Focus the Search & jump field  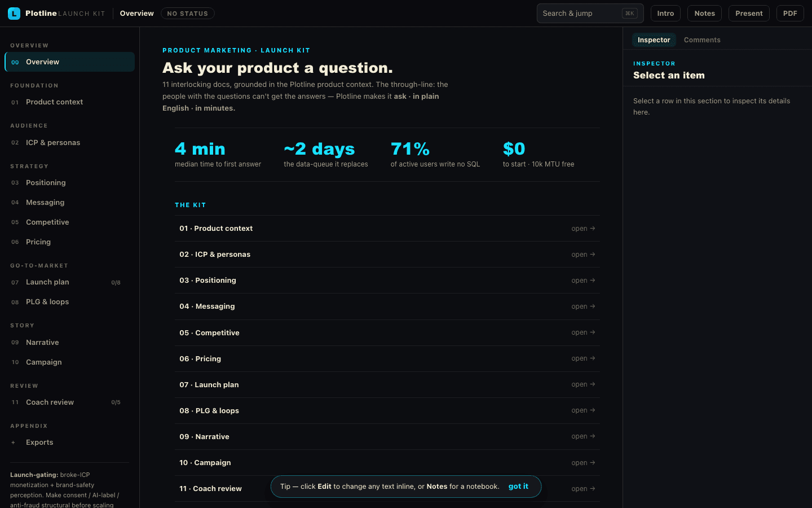coord(590,14)
